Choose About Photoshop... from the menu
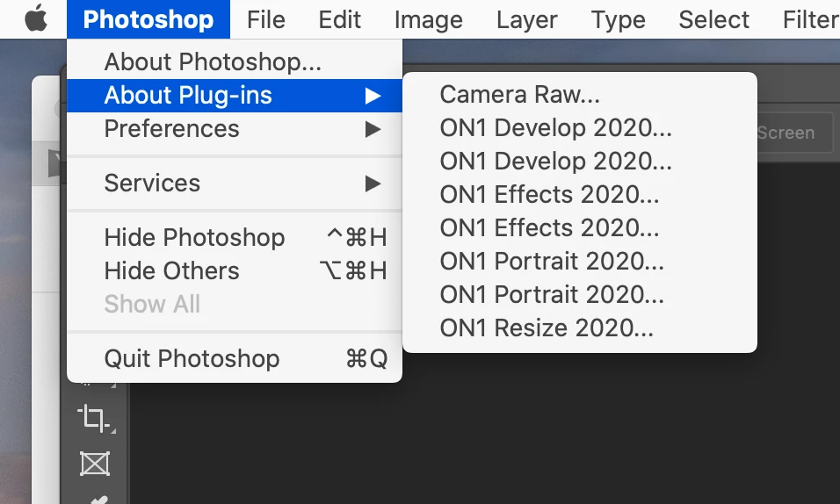Screen dimensions: 840x504 click(235, 61)
